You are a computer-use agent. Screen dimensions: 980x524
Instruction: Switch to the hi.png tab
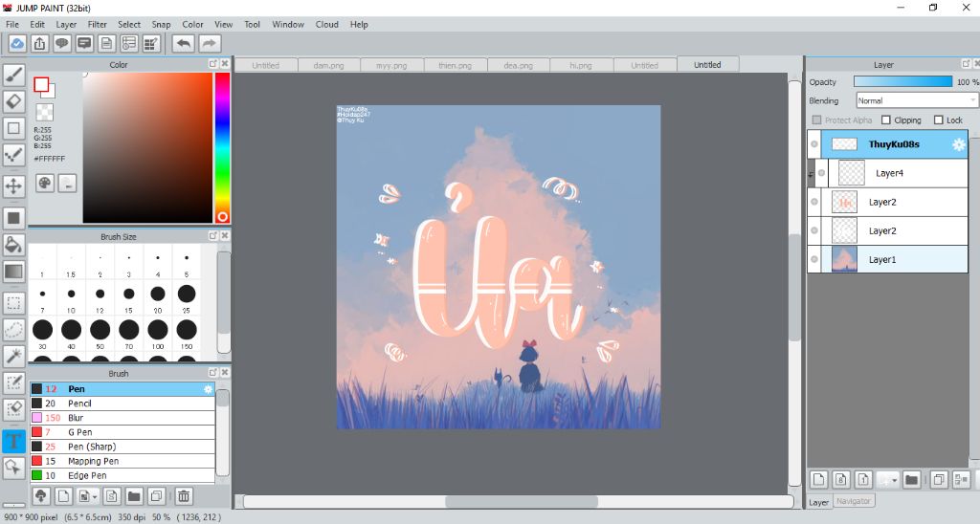[581, 65]
